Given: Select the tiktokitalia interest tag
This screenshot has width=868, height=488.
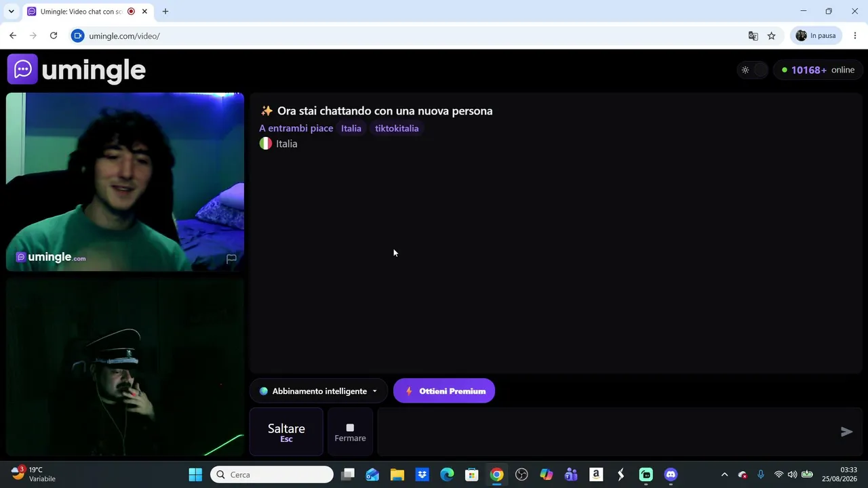Looking at the screenshot, I should click(x=397, y=128).
